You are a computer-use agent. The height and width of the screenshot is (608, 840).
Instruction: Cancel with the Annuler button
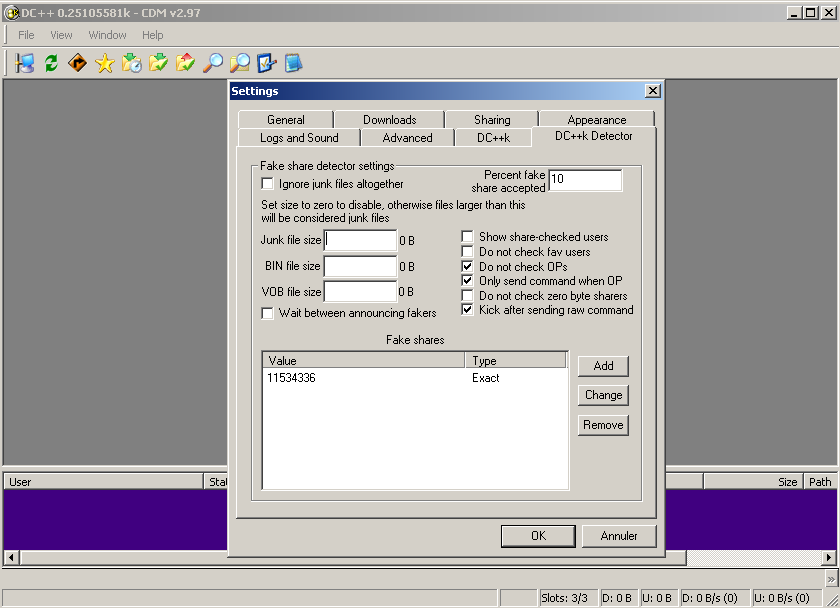coord(619,536)
